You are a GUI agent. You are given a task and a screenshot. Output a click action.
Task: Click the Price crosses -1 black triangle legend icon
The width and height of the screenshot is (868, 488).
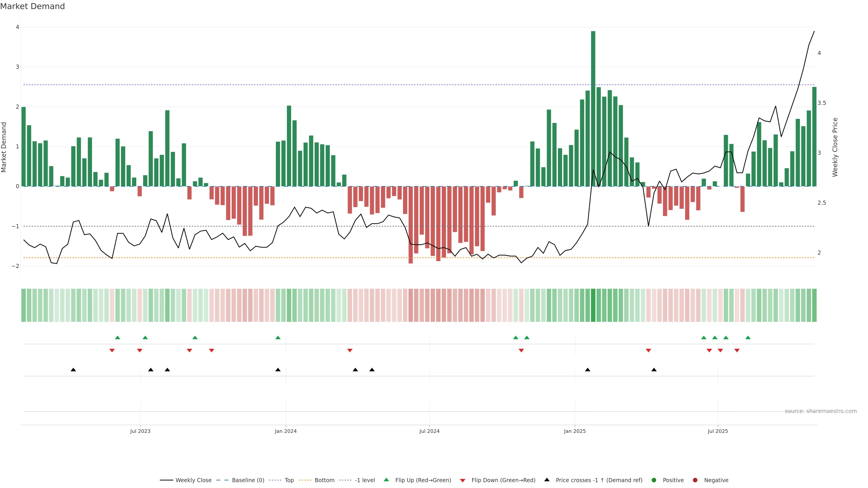click(547, 480)
